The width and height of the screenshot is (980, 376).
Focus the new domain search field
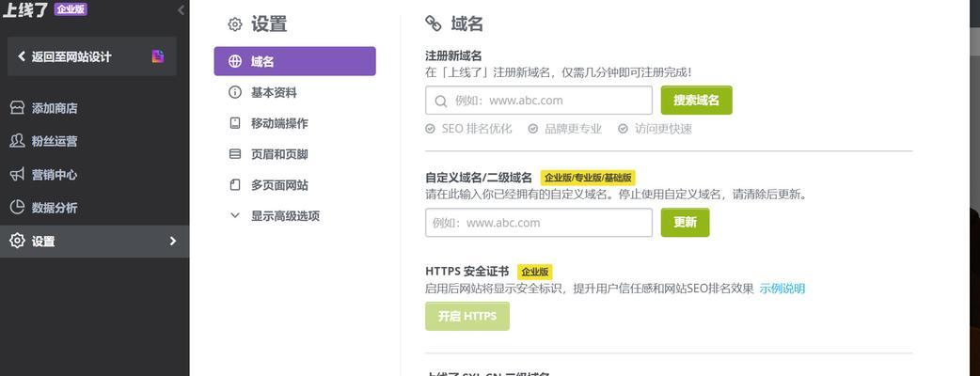click(539, 101)
